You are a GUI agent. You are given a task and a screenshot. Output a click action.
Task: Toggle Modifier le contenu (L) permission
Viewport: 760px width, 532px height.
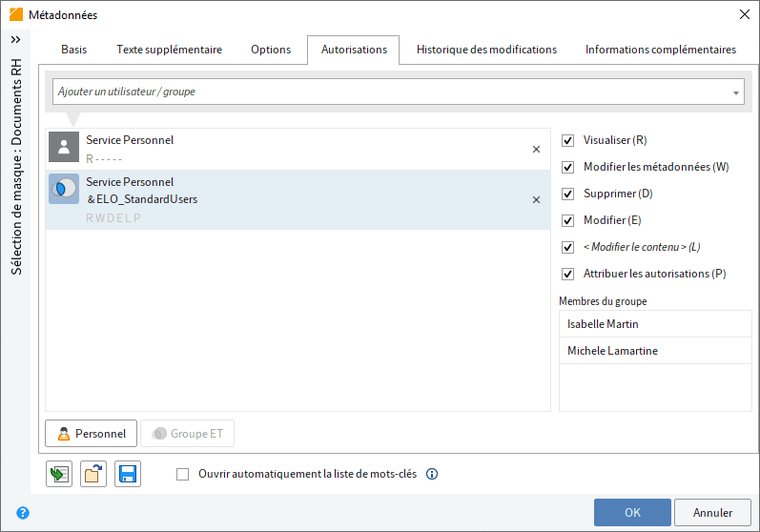pyautogui.click(x=567, y=247)
